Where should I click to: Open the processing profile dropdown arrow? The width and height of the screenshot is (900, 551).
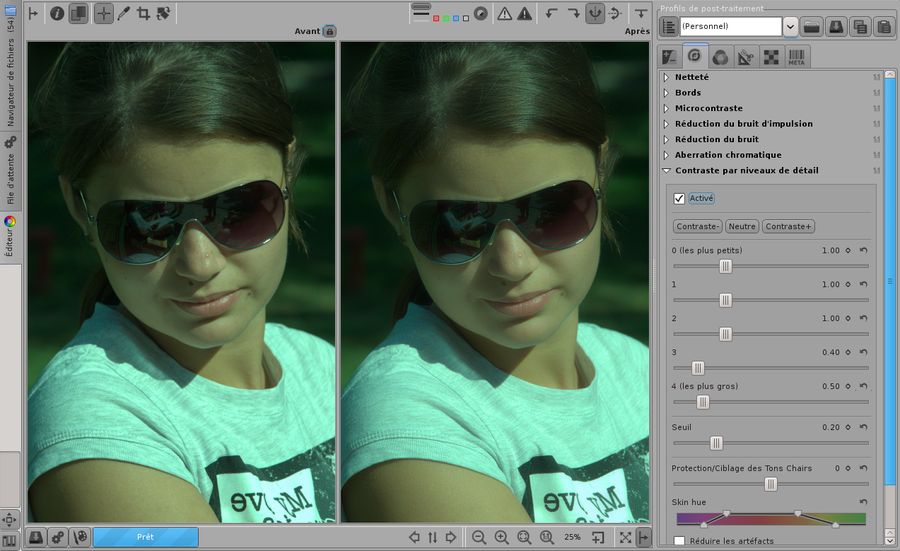click(790, 26)
